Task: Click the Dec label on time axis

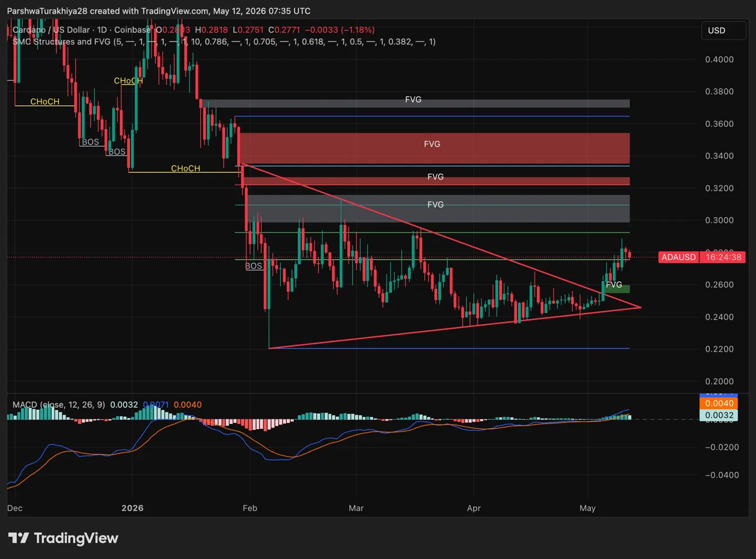Action: (15, 508)
